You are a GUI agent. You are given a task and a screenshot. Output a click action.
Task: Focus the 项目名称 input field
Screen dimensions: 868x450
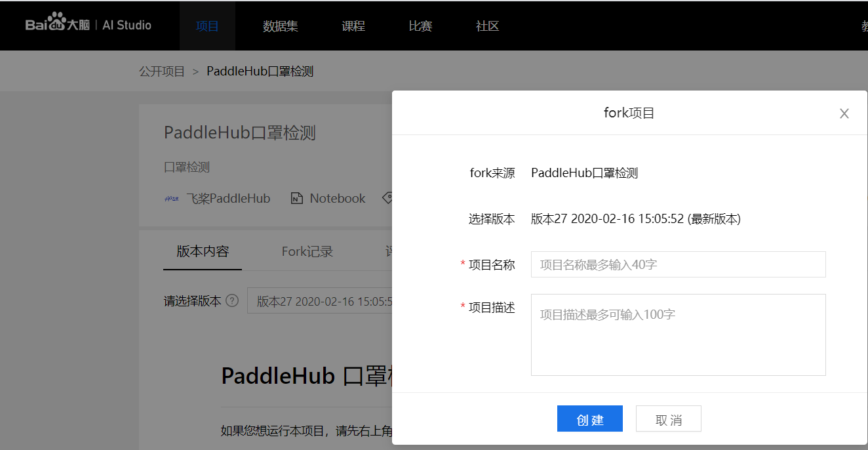coord(679,264)
